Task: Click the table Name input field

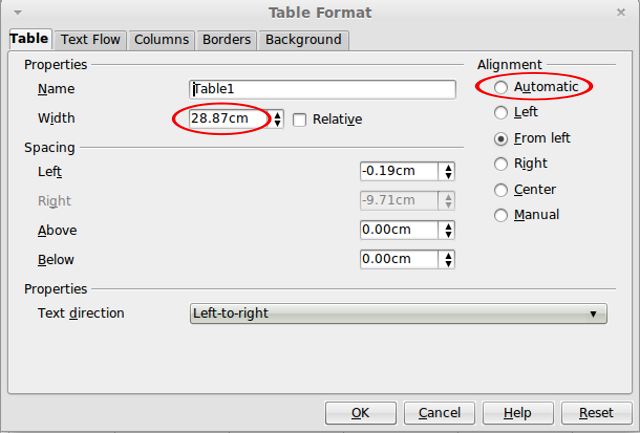Action: pyautogui.click(x=322, y=89)
